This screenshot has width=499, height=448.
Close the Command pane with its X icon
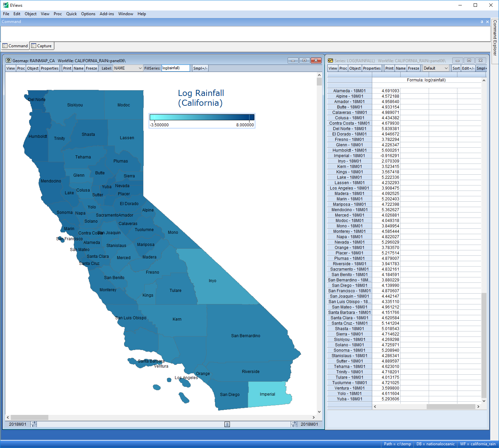tap(488, 22)
